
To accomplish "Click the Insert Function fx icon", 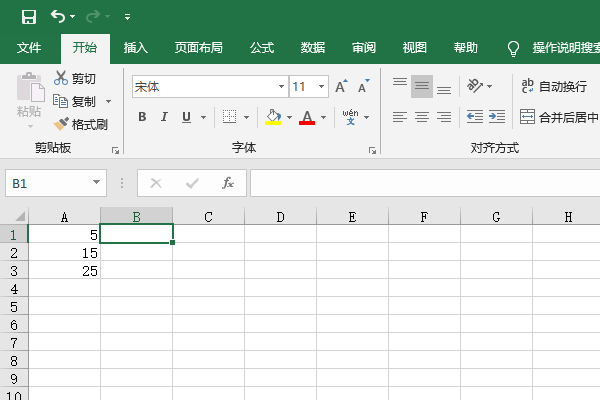I will point(228,183).
